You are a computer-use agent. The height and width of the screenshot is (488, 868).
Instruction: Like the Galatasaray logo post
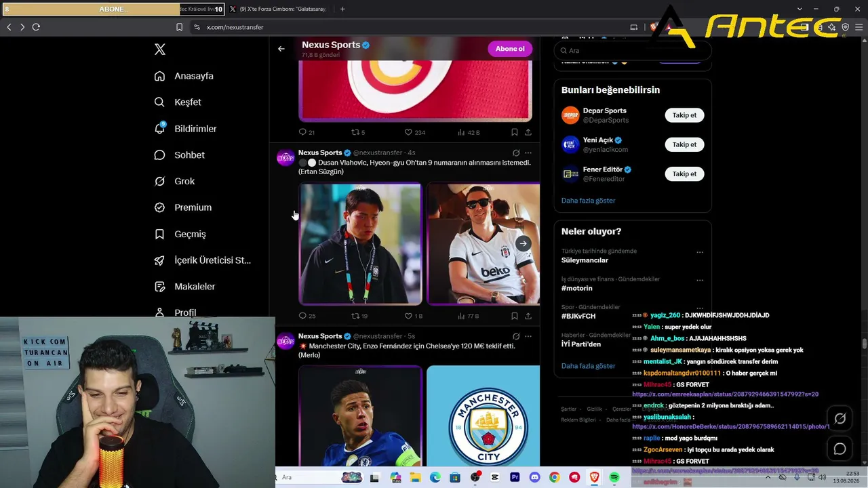pos(414,132)
